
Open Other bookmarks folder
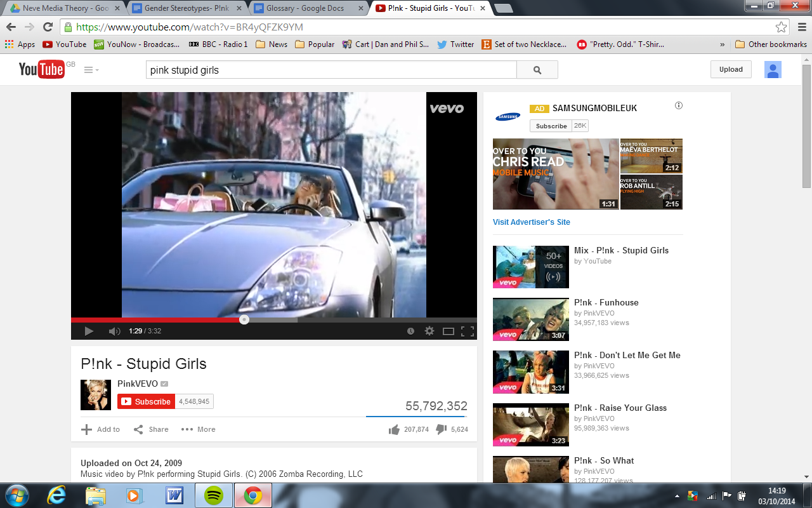coord(771,44)
